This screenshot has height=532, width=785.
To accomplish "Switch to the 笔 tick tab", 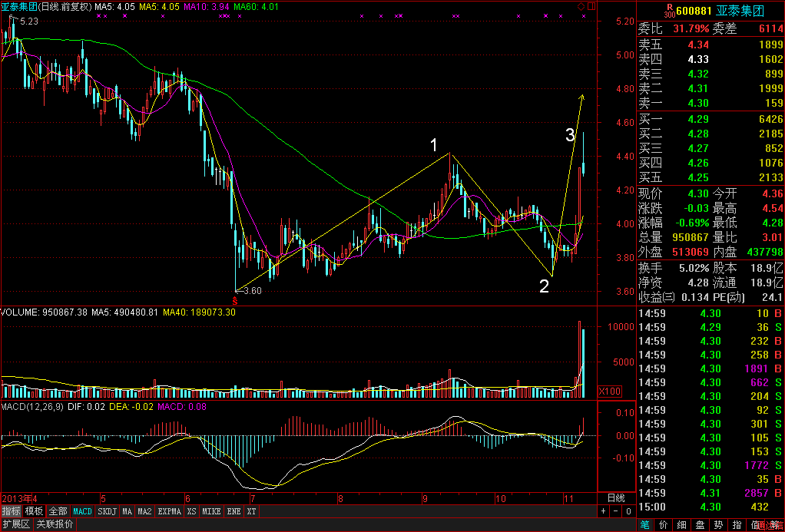I will tap(645, 525).
